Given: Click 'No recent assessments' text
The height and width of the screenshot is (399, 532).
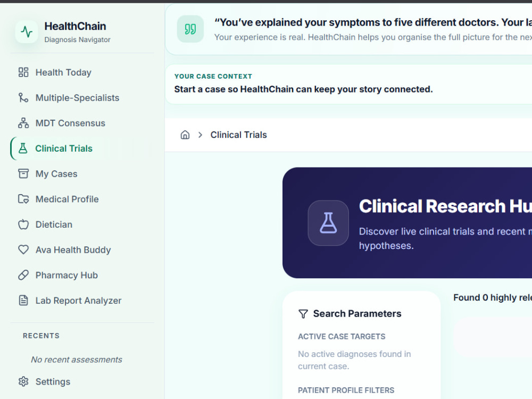Looking at the screenshot, I should (x=76, y=360).
